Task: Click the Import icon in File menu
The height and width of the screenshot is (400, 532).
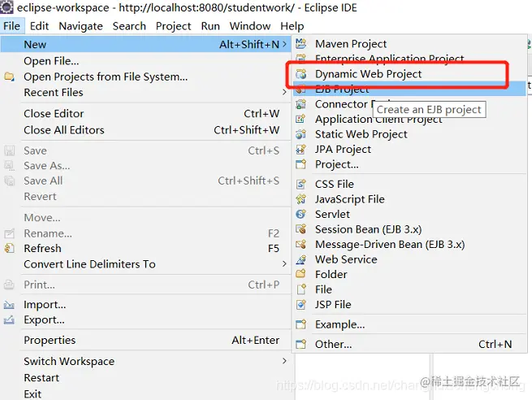Action: (9, 305)
